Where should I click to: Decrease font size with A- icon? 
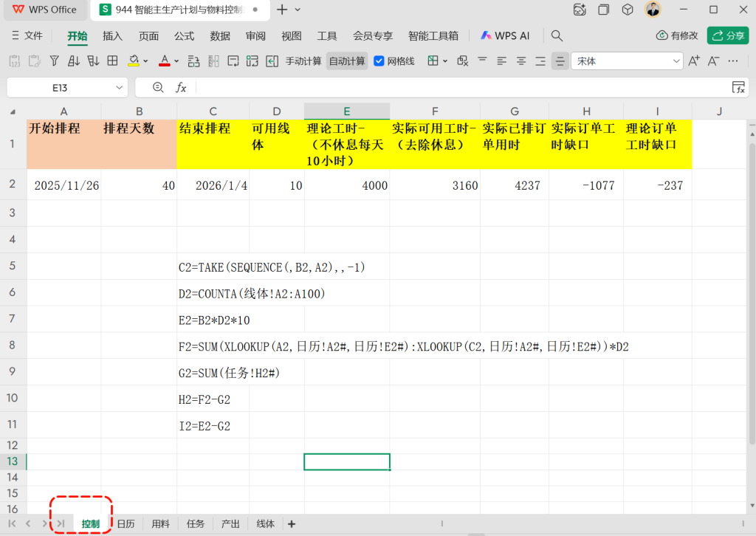coord(714,61)
